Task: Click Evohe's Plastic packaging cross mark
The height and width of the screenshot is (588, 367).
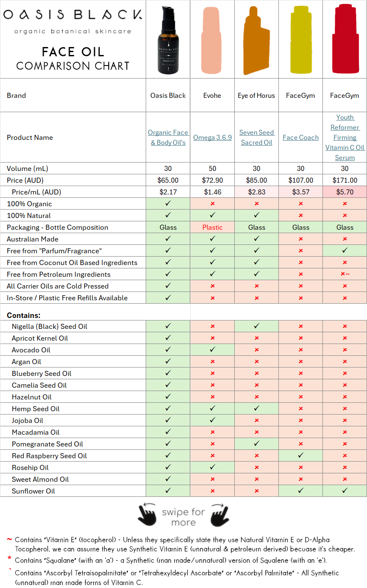Action: [212, 227]
